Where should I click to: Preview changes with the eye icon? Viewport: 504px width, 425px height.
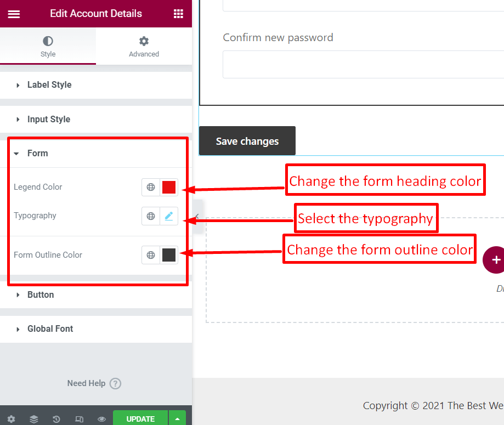pyautogui.click(x=101, y=418)
